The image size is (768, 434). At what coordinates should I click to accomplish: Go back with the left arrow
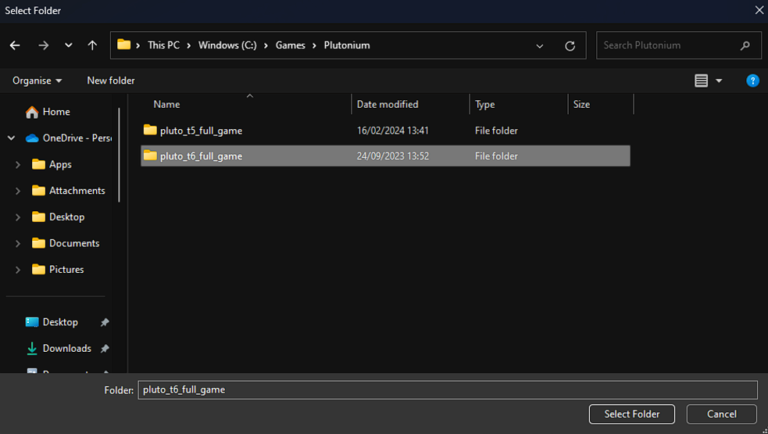[x=15, y=46]
